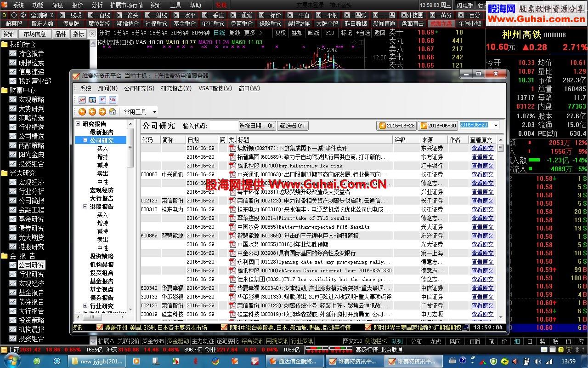Open the 新闻(N) menu

pos(107,88)
